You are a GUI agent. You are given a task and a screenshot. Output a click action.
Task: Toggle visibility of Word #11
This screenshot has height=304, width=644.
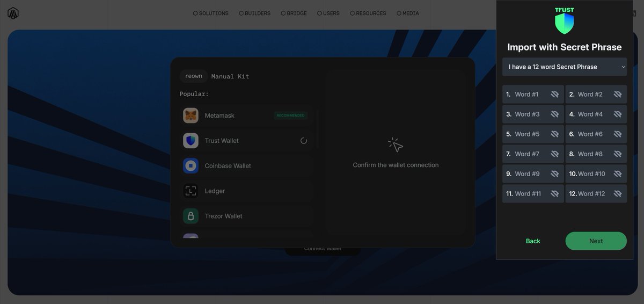pyautogui.click(x=555, y=194)
